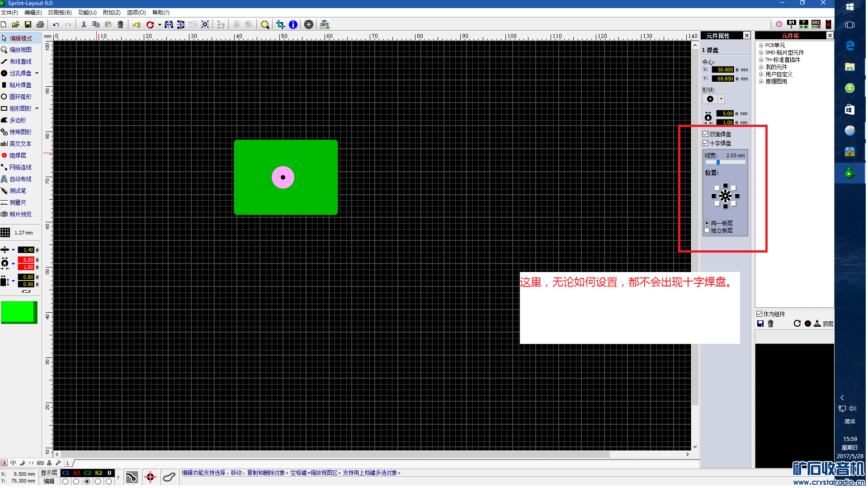The width and height of the screenshot is (868, 488).
Task: Click the zoom magnifier toolbar icon
Action: 265,24
